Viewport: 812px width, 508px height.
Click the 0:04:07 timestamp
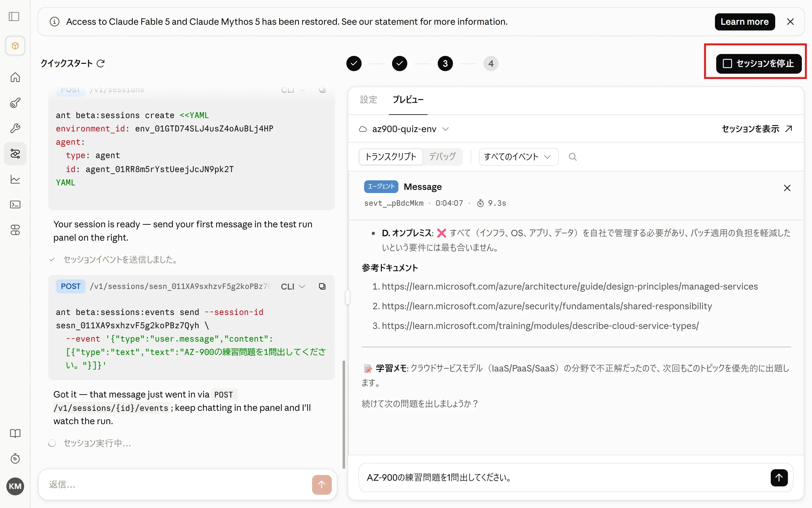click(x=449, y=203)
